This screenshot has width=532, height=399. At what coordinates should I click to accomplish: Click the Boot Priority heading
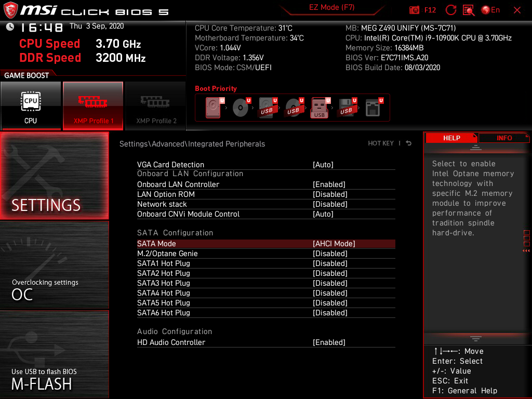click(x=216, y=88)
